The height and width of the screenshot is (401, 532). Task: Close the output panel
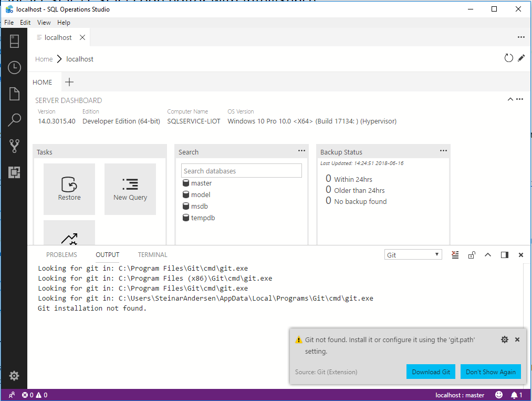coord(521,255)
